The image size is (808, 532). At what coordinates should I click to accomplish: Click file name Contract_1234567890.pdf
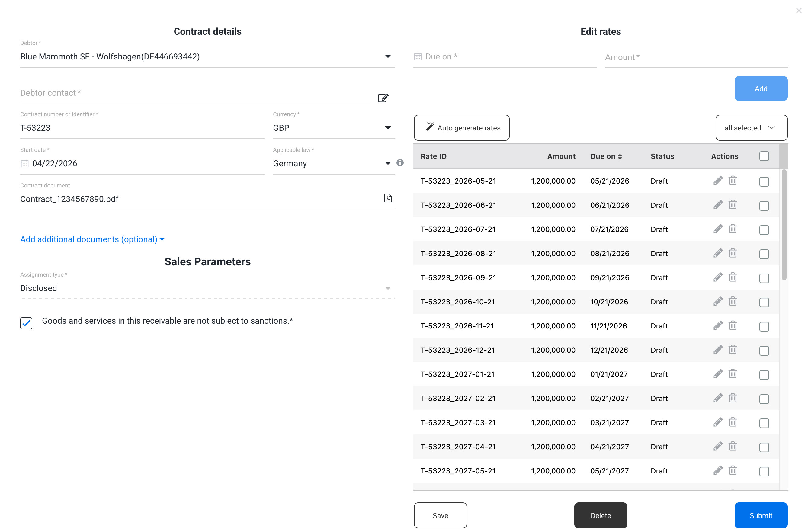69,199
